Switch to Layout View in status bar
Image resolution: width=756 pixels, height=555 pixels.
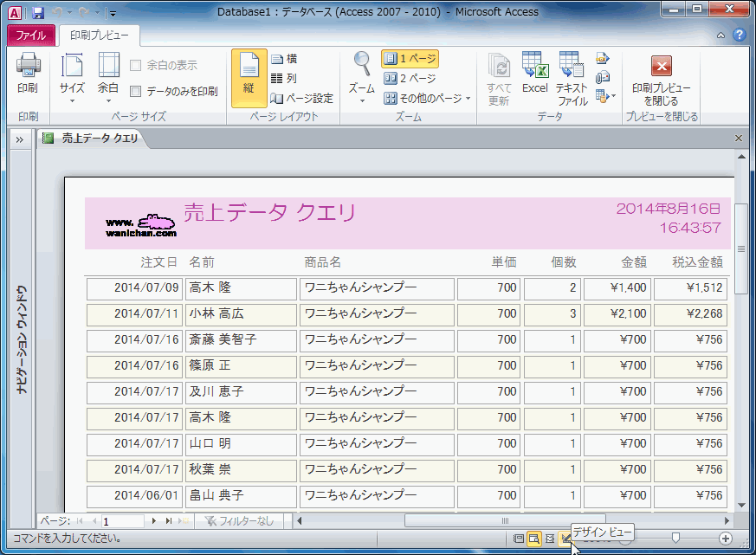tap(550, 539)
